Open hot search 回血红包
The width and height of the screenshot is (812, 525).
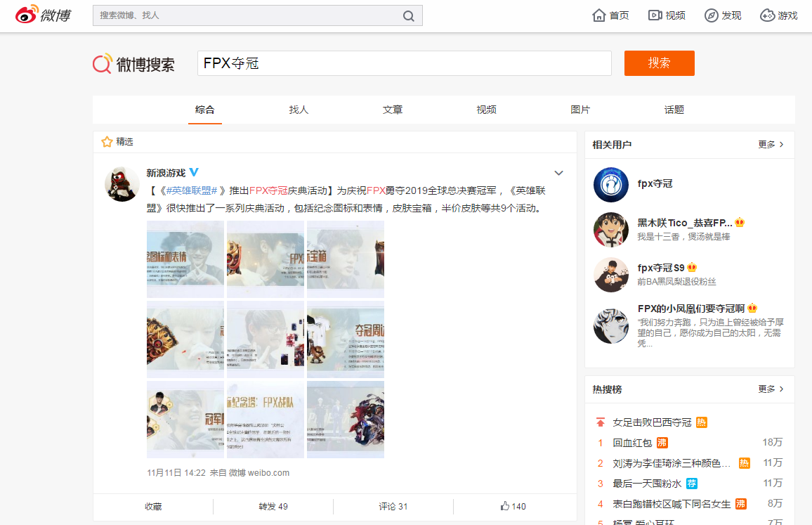(x=632, y=443)
